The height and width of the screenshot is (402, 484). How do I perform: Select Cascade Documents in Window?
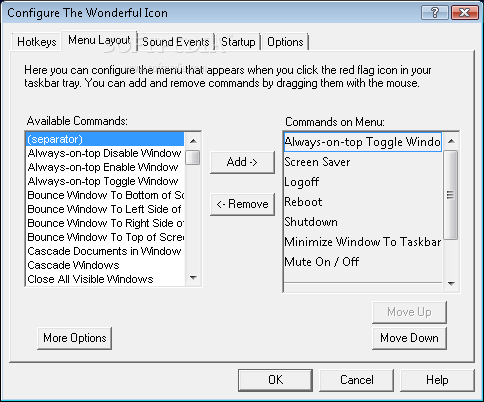tap(105, 251)
